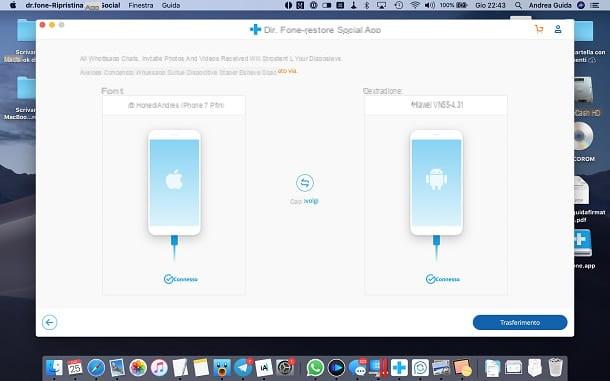Screen dimensions: 610x381
Task: Open Calendar from the dock
Action: pyautogui.click(x=75, y=367)
